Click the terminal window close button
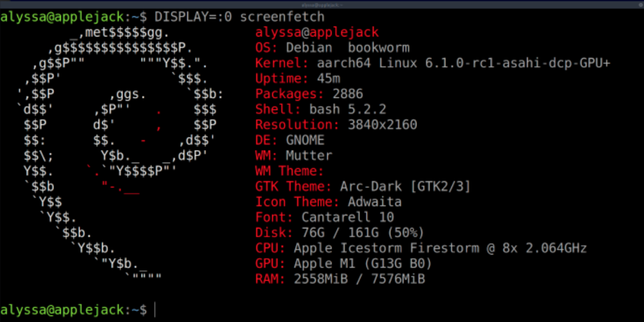644x322 pixels. pos(640,4)
